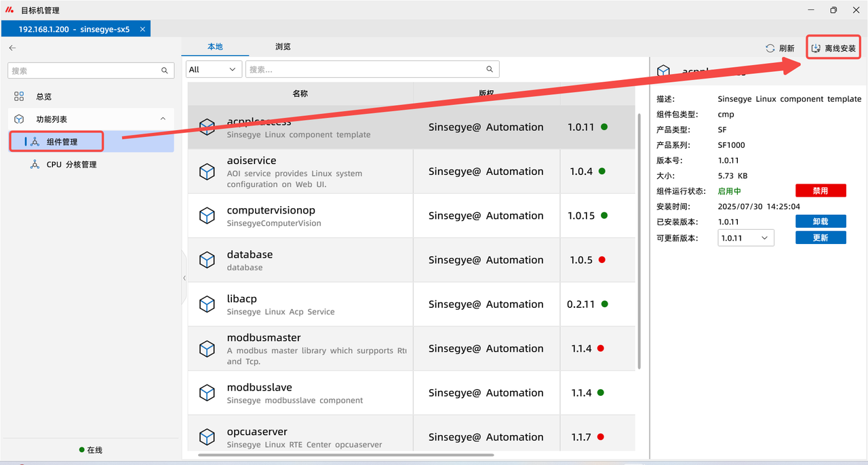Click the 总览 overview grid icon

click(19, 97)
